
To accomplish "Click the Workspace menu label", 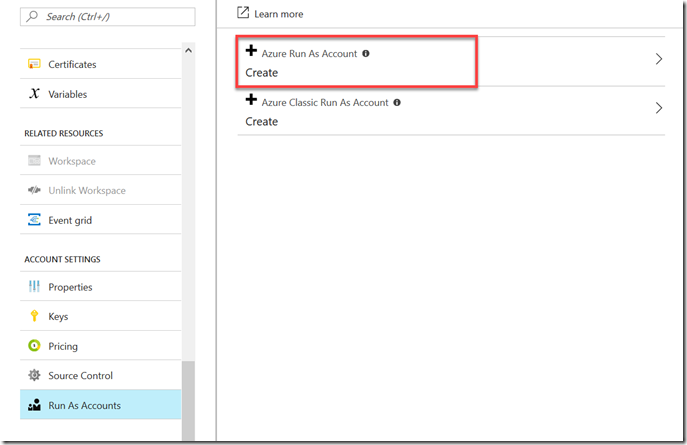I will click(72, 161).
